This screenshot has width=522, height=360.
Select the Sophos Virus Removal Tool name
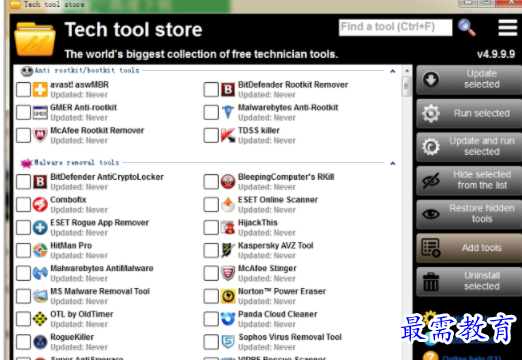290,337
